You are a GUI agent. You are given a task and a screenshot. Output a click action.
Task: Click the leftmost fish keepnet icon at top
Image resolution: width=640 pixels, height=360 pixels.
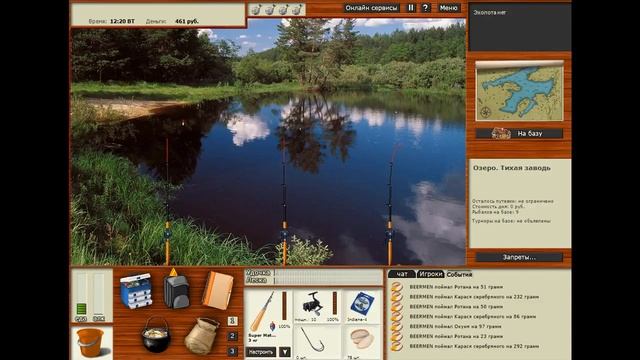tap(256, 9)
